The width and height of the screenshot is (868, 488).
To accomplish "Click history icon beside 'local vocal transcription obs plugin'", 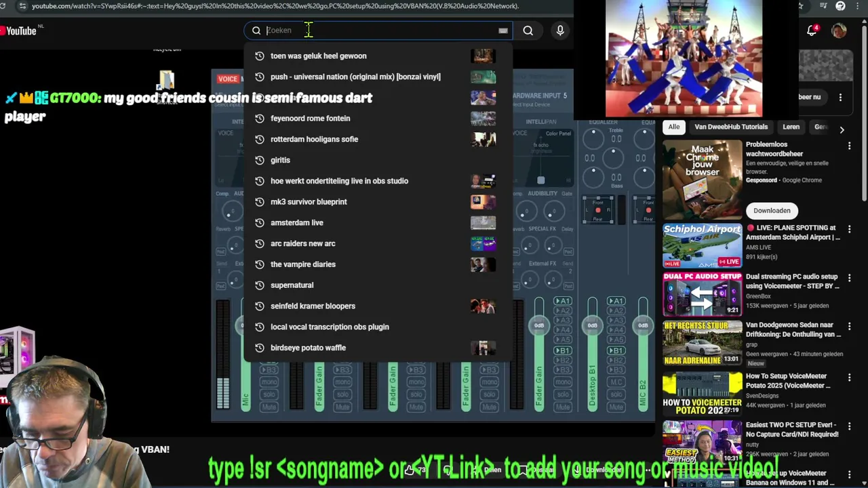I will click(259, 327).
